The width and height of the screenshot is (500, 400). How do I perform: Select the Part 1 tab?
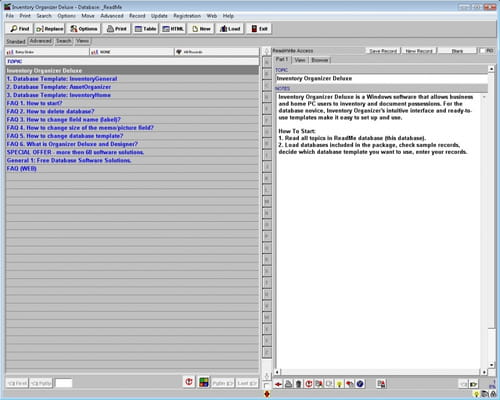(282, 59)
